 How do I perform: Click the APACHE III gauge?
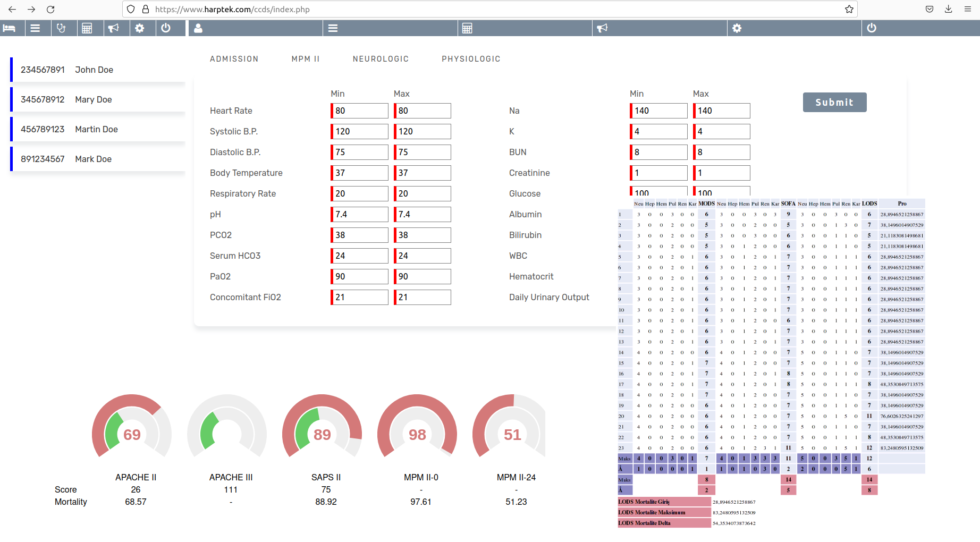tap(227, 427)
